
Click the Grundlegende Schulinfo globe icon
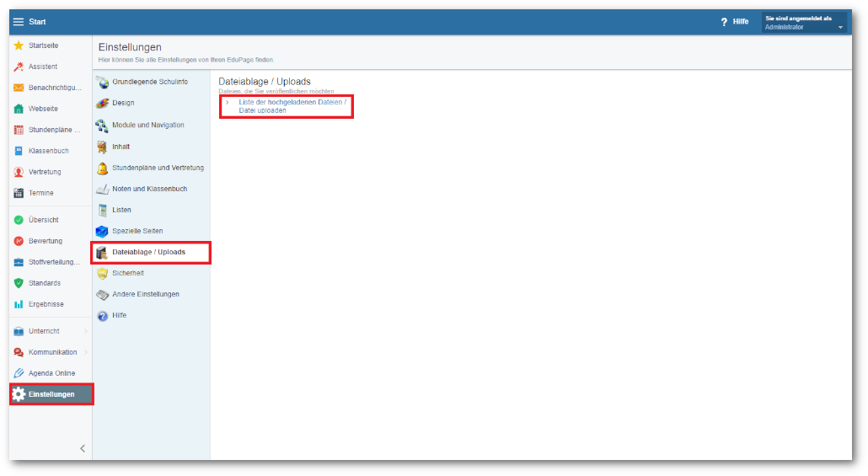click(x=103, y=82)
